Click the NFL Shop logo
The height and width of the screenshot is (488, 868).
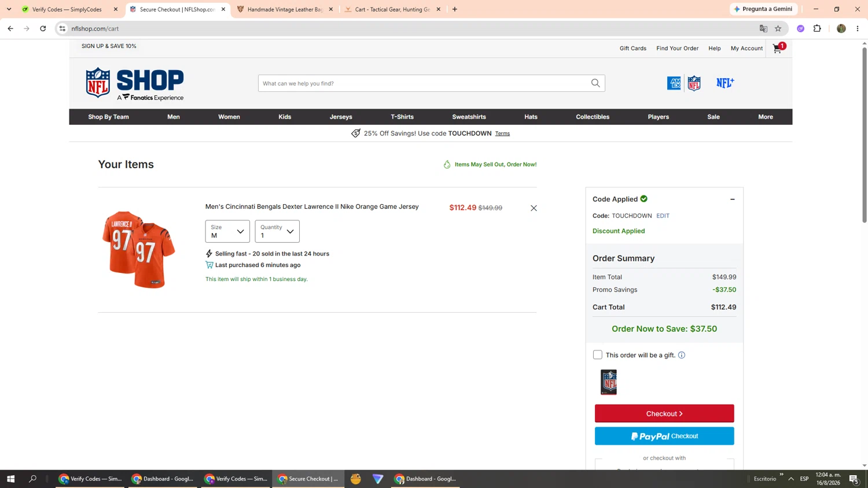(135, 84)
